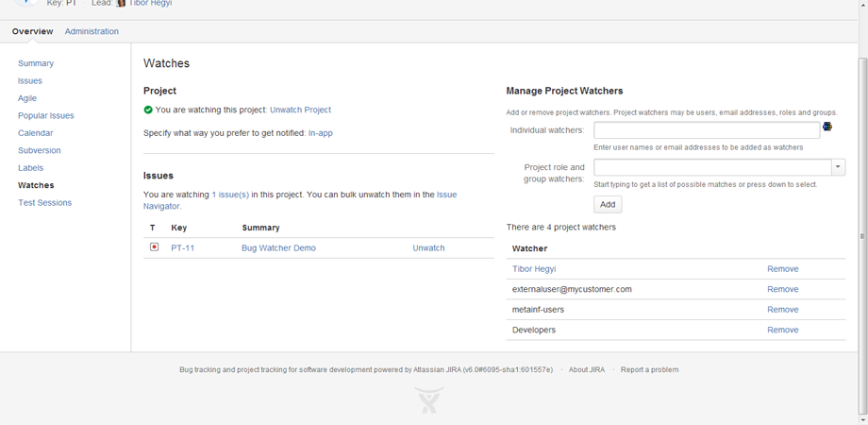The height and width of the screenshot is (425, 868).
Task: Select Agile in the sidebar
Action: point(27,98)
